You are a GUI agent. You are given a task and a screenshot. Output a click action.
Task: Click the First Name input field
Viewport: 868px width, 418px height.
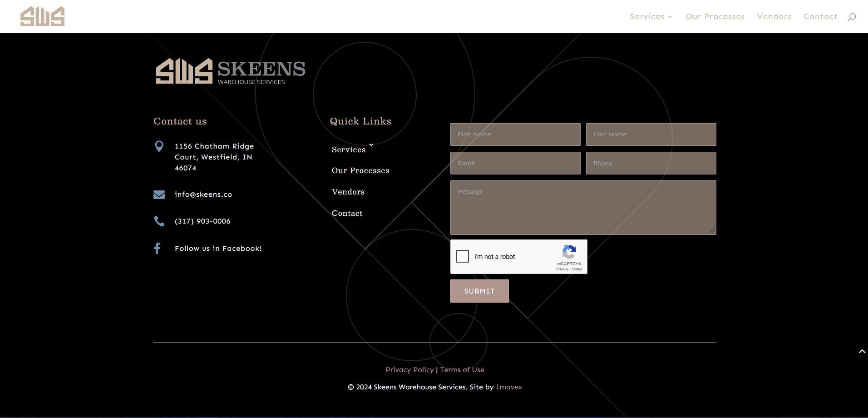tap(515, 134)
